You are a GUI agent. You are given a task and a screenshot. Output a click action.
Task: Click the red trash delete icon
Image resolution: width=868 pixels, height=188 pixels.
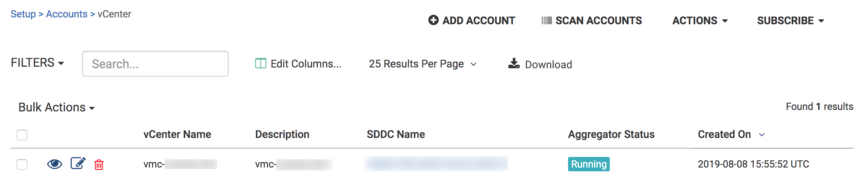[99, 164]
